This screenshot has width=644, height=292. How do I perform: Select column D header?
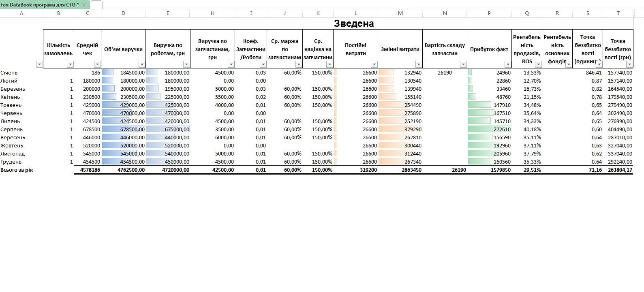[123, 13]
